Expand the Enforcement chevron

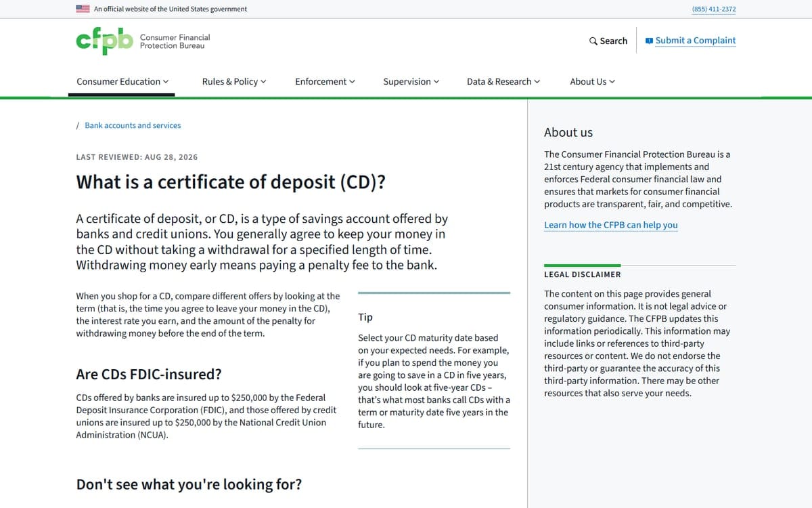pyautogui.click(x=352, y=82)
